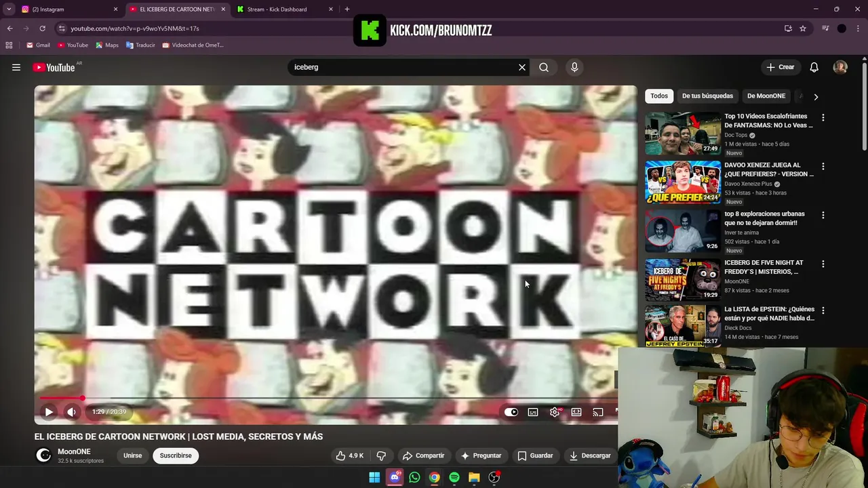This screenshot has height=488, width=868.
Task: Like the video with 4.9 K
Action: click(x=350, y=455)
